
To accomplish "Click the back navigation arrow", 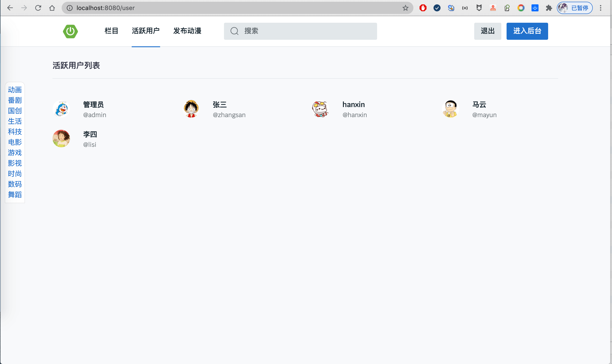I will 10,8.
